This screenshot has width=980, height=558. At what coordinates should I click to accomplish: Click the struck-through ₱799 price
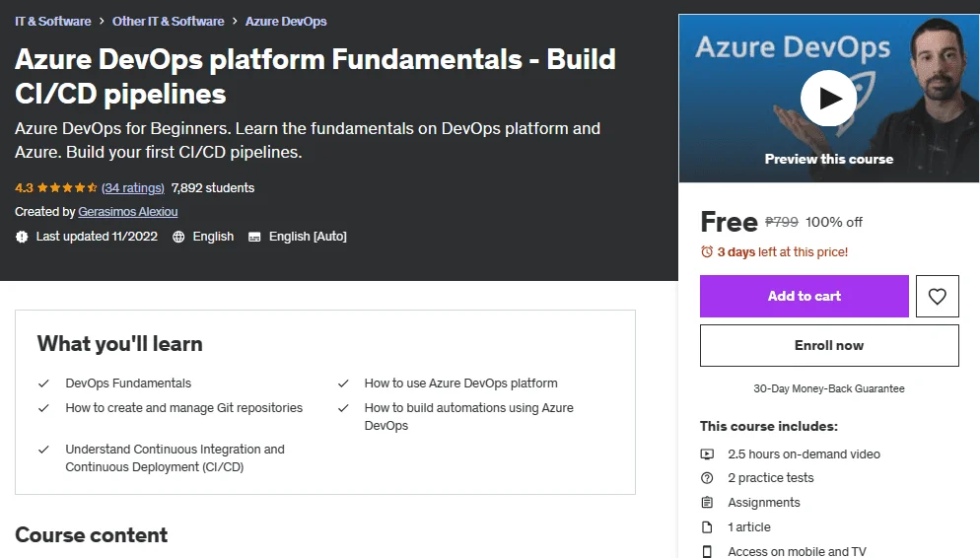point(782,222)
